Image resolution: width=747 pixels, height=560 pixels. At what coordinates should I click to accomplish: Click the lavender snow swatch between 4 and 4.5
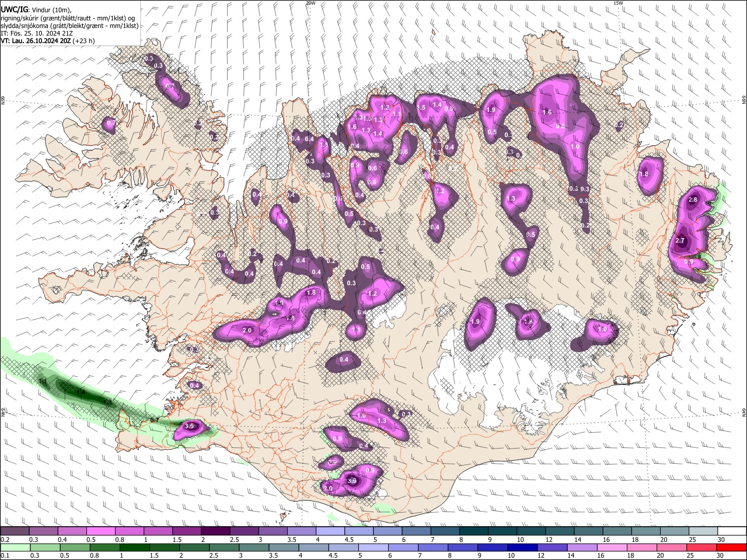point(330,531)
